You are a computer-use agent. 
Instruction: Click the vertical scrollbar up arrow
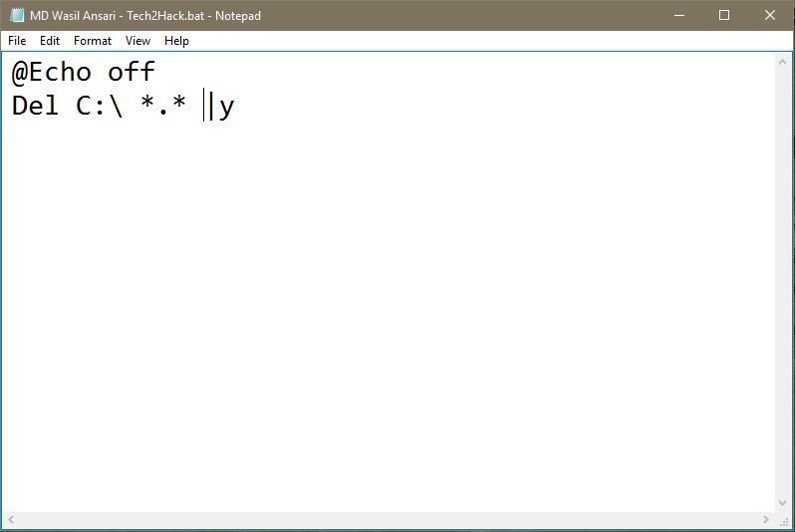pos(782,62)
